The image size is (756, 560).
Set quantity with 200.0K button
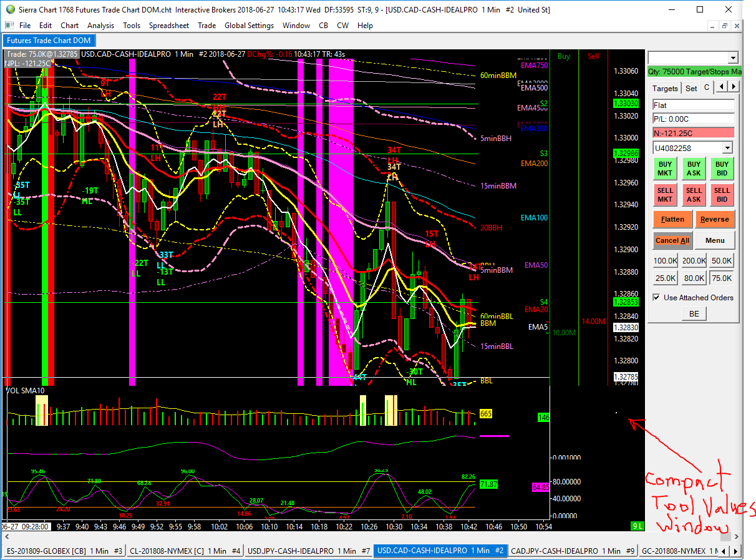tap(694, 261)
